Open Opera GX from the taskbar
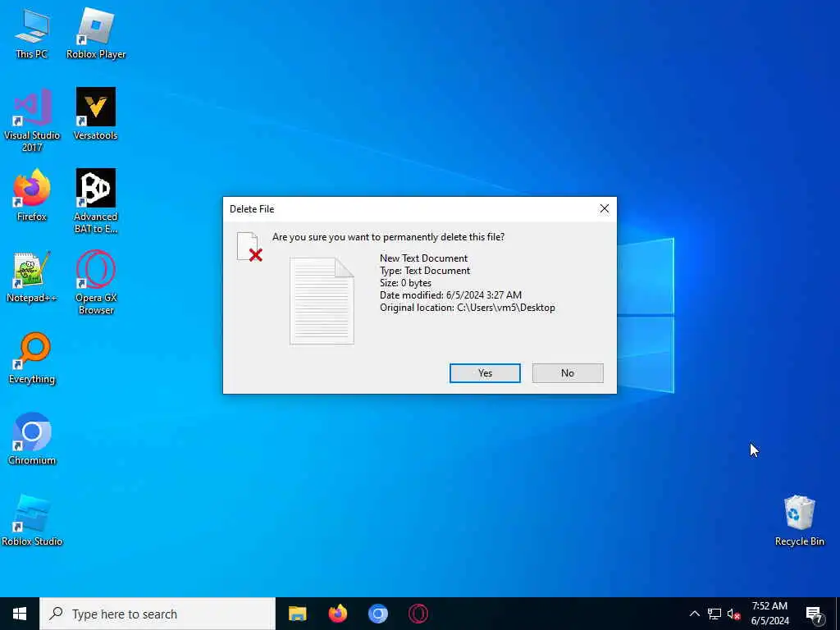The height and width of the screenshot is (630, 840). (418, 614)
